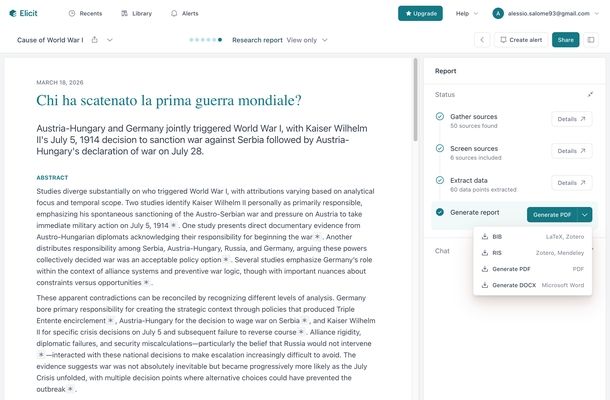Click the export icon beside Cause of World War I
610x400 pixels.
(x=95, y=40)
